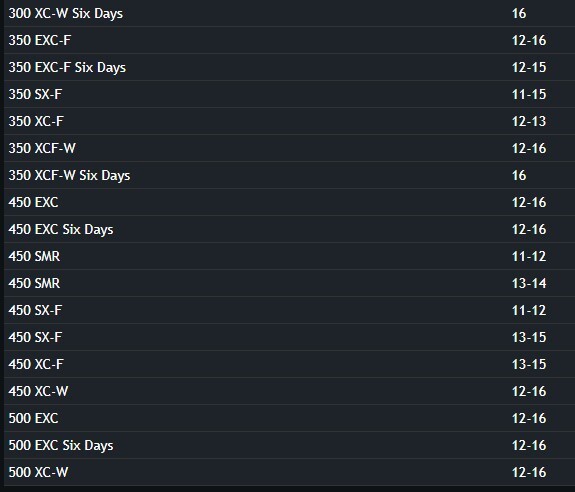The image size is (575, 492).
Task: Open the 450 XC-F model entry
Action: coord(289,364)
